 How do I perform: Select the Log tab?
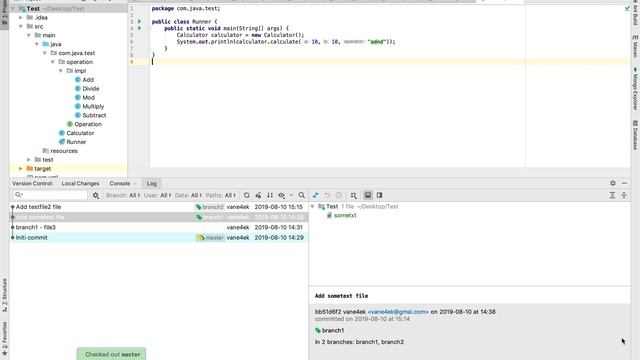152,184
